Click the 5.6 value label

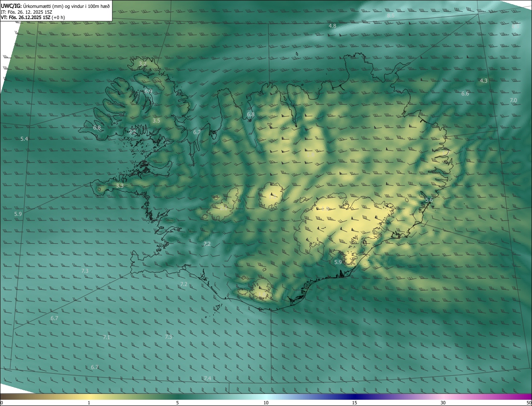429,200
